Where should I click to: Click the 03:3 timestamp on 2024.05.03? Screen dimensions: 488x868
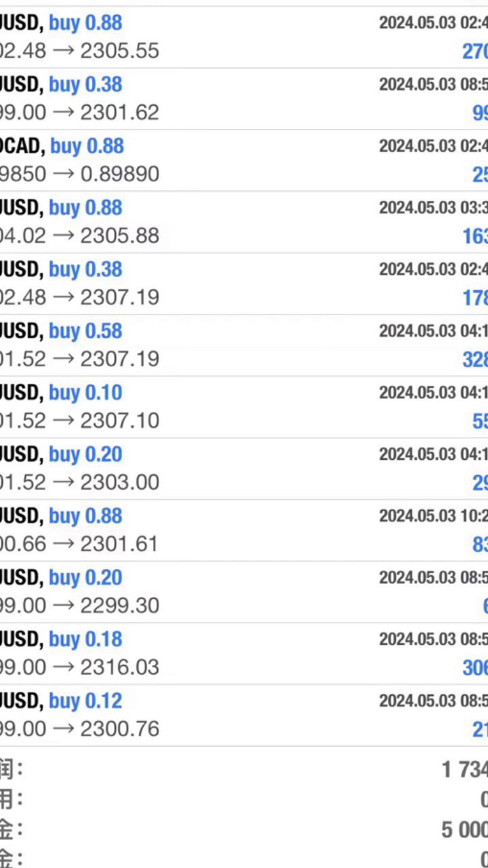(433, 208)
